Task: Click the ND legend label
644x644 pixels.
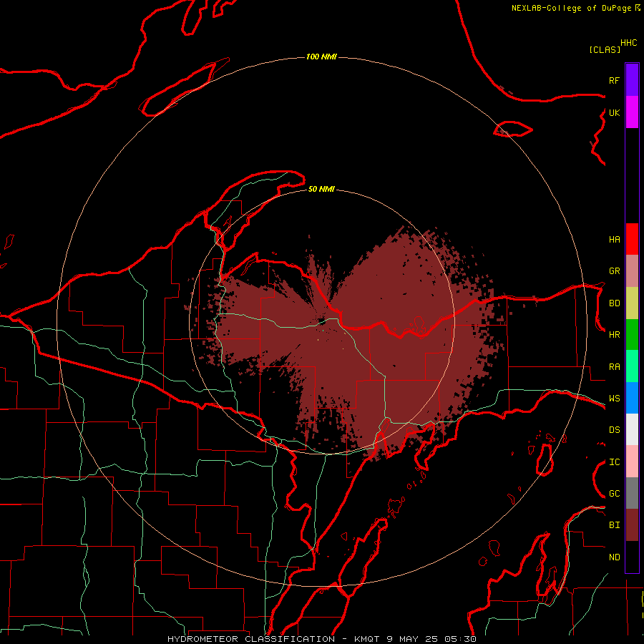Action: pos(614,557)
